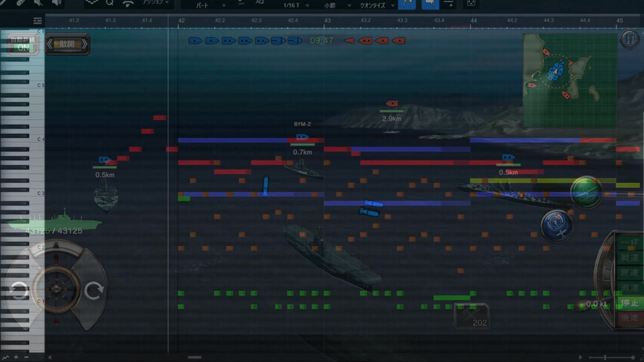Screen dimensions: 644x362
Task: Open the アクション dropdown
Action: pos(156,3)
